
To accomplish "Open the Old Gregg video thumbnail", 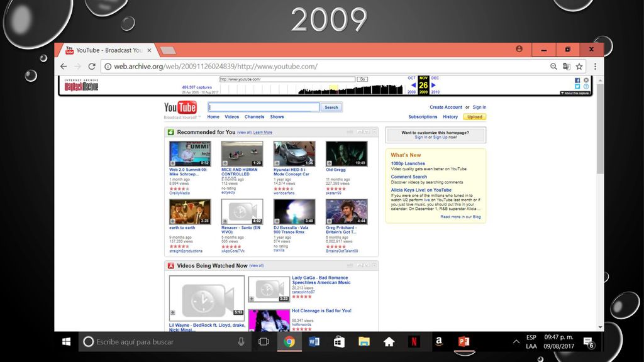I will pyautogui.click(x=347, y=153).
